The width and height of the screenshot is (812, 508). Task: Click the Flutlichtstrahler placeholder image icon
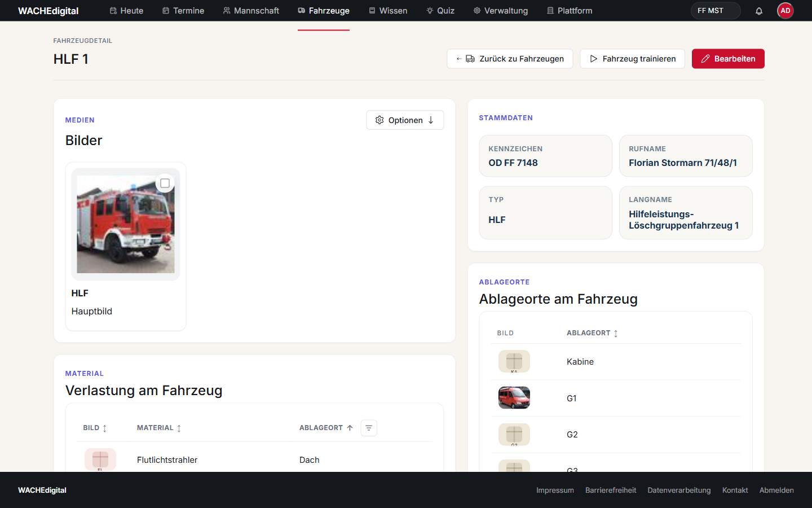(100, 459)
